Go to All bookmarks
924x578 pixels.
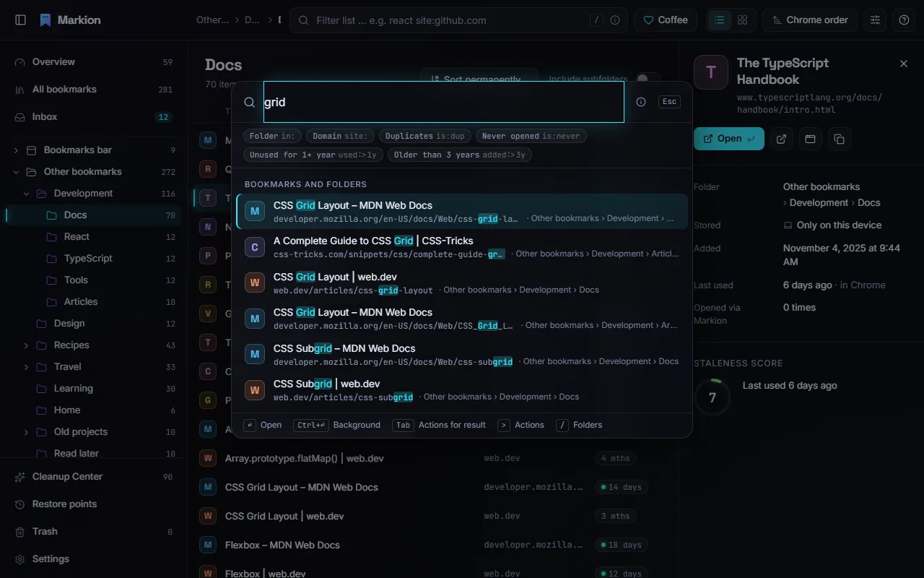tap(94, 90)
